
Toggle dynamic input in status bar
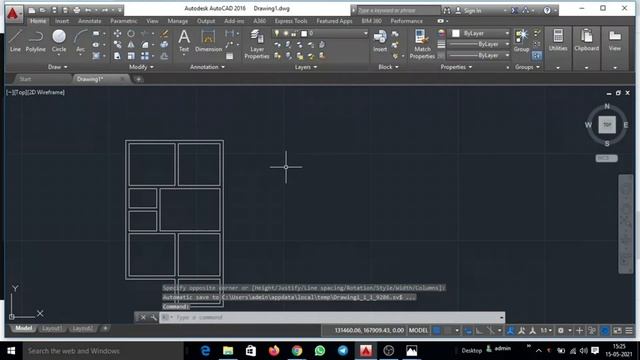(468, 331)
